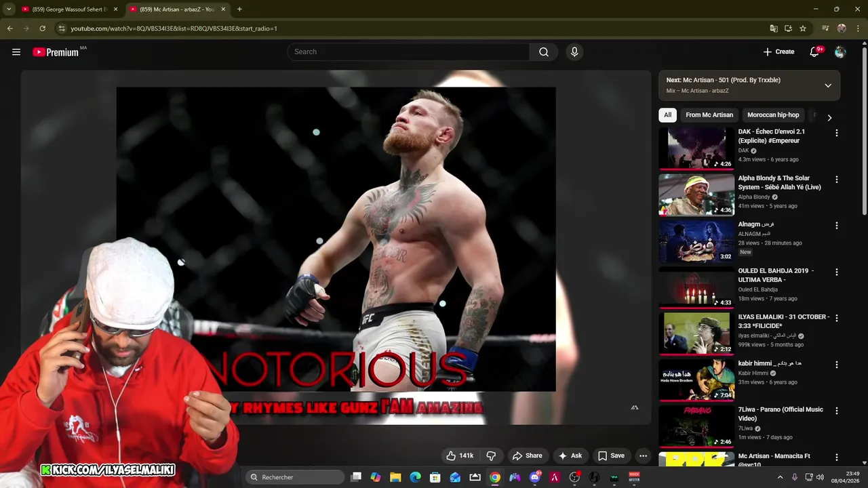Show more filter chips with right arrow
The height and width of the screenshot is (488, 868).
coord(829,117)
